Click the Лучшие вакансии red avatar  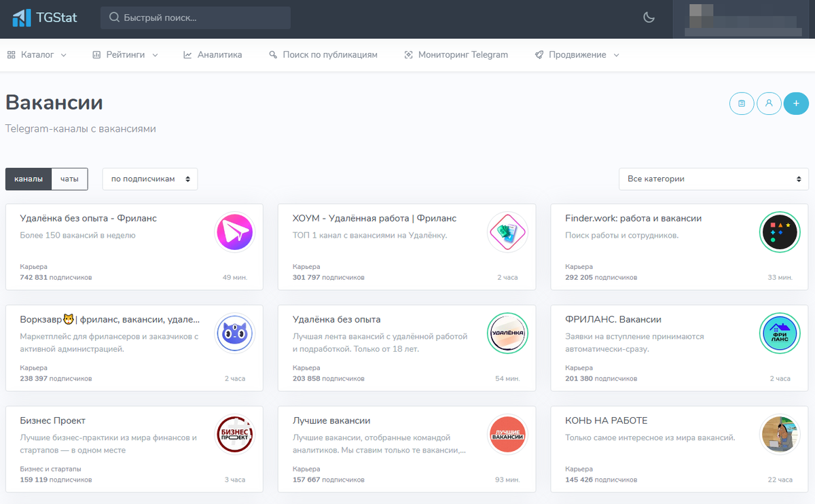pyautogui.click(x=507, y=435)
